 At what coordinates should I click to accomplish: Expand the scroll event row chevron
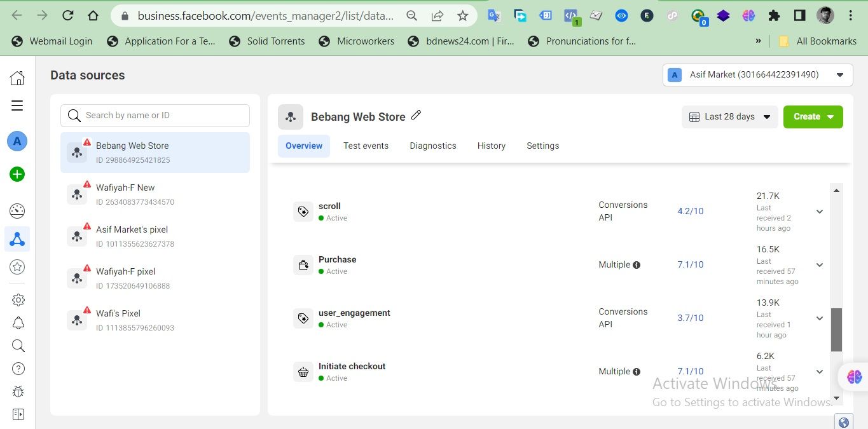click(x=820, y=212)
